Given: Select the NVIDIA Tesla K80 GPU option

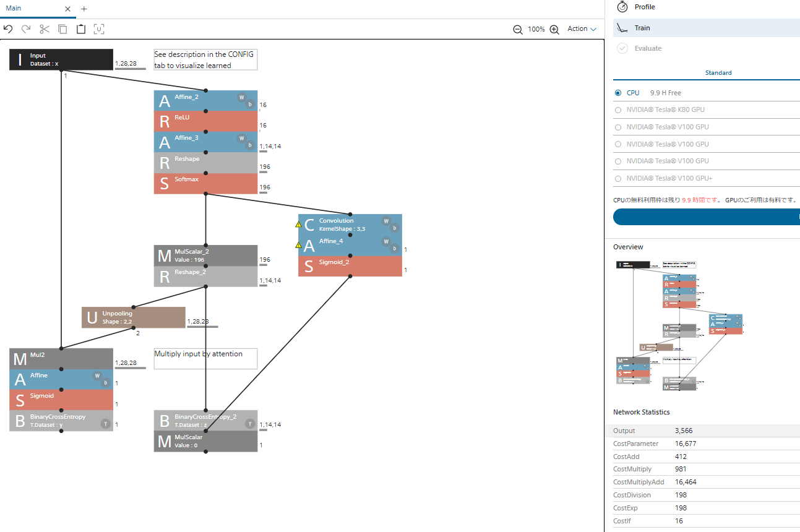Looking at the screenshot, I should pos(618,109).
